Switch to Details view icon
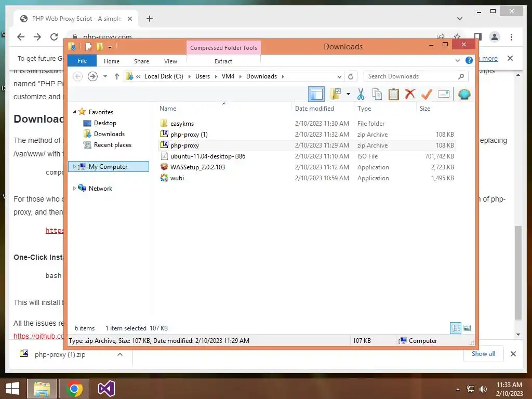The image size is (532, 399). [455, 328]
